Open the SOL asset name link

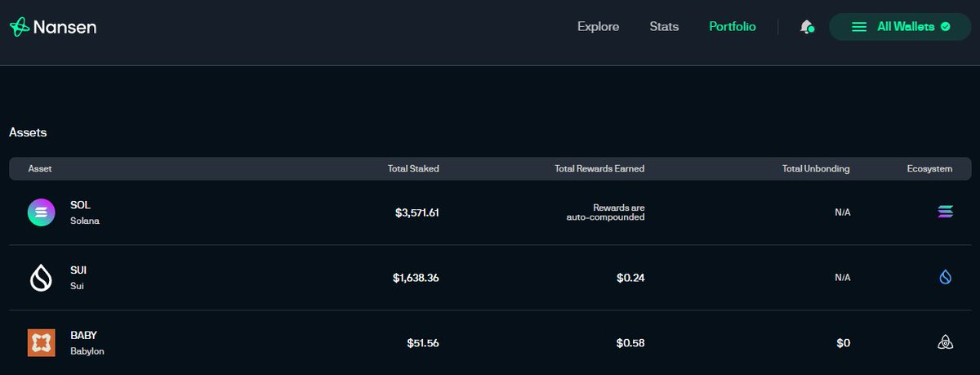point(80,205)
